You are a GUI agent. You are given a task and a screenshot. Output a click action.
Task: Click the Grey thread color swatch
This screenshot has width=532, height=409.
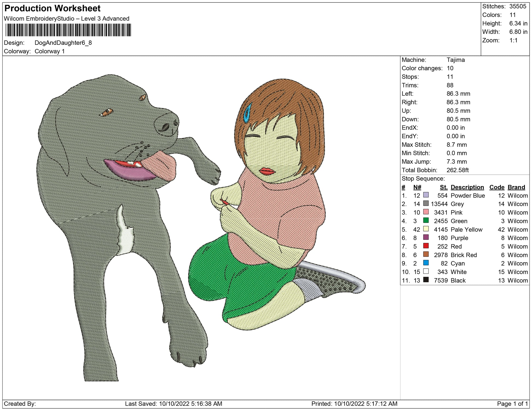coord(426,204)
